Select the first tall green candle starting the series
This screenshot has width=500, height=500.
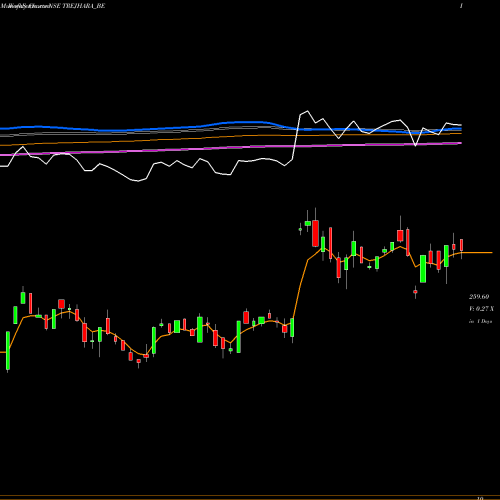(x=8, y=351)
